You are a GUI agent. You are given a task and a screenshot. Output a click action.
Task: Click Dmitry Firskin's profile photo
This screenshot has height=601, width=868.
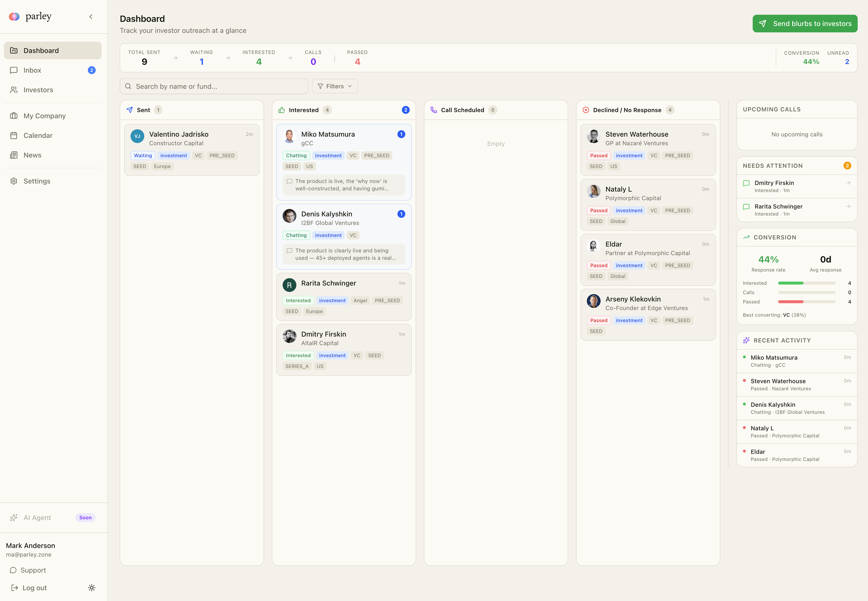(x=289, y=336)
